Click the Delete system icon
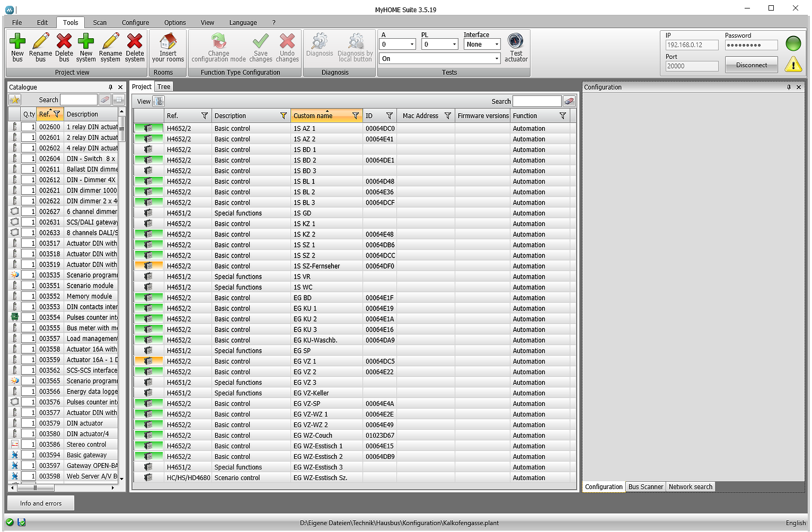 (135, 41)
